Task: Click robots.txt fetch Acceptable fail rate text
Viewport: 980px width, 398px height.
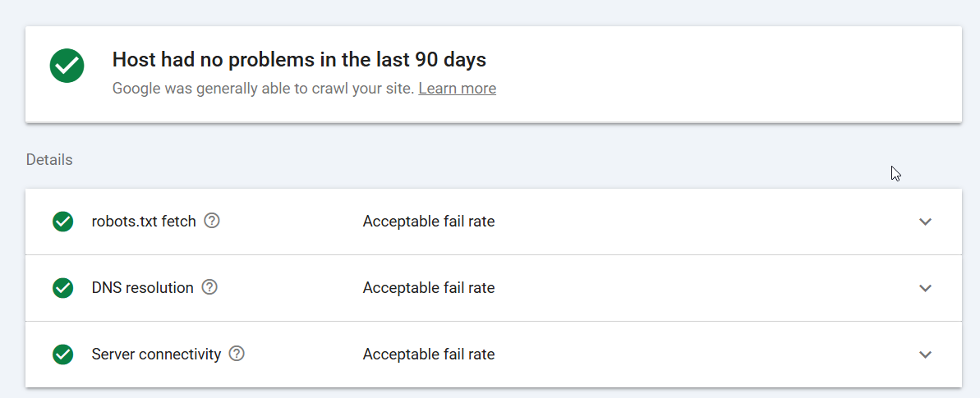Action: point(429,222)
